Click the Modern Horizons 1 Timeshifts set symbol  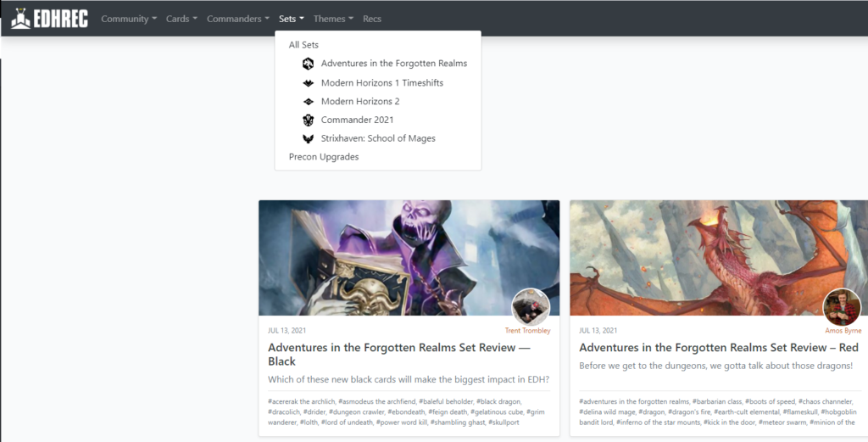tap(308, 83)
